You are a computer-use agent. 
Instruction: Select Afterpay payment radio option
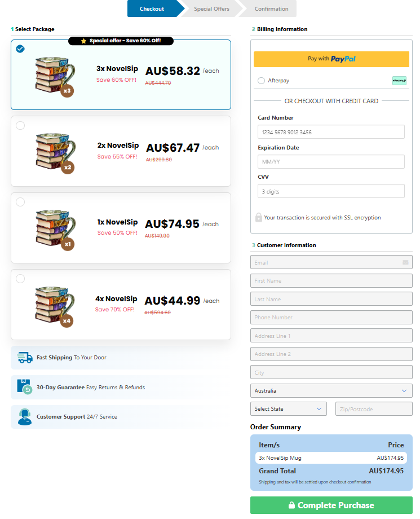pos(261,81)
